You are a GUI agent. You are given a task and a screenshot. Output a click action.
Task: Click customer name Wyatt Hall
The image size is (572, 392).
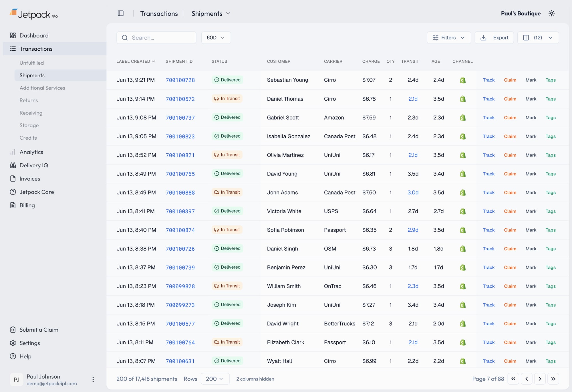279,361
